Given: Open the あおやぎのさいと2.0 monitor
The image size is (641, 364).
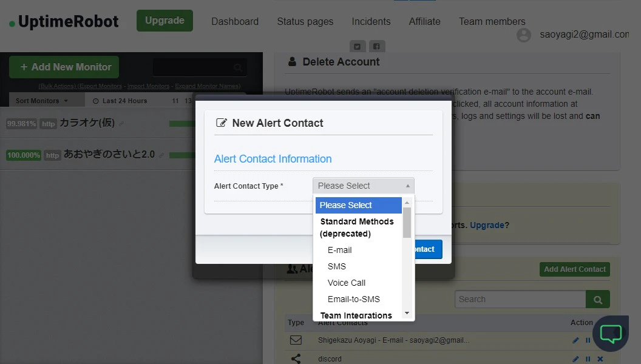Looking at the screenshot, I should [109, 155].
